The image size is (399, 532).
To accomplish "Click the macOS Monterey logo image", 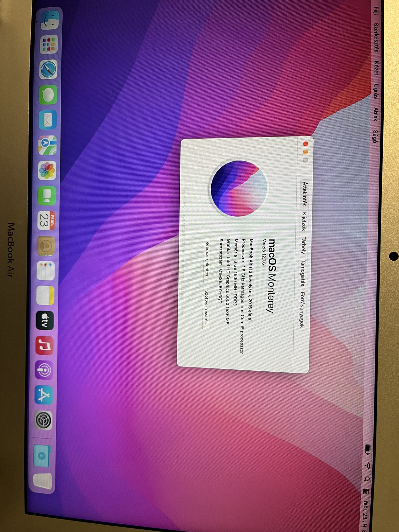I will click(239, 189).
